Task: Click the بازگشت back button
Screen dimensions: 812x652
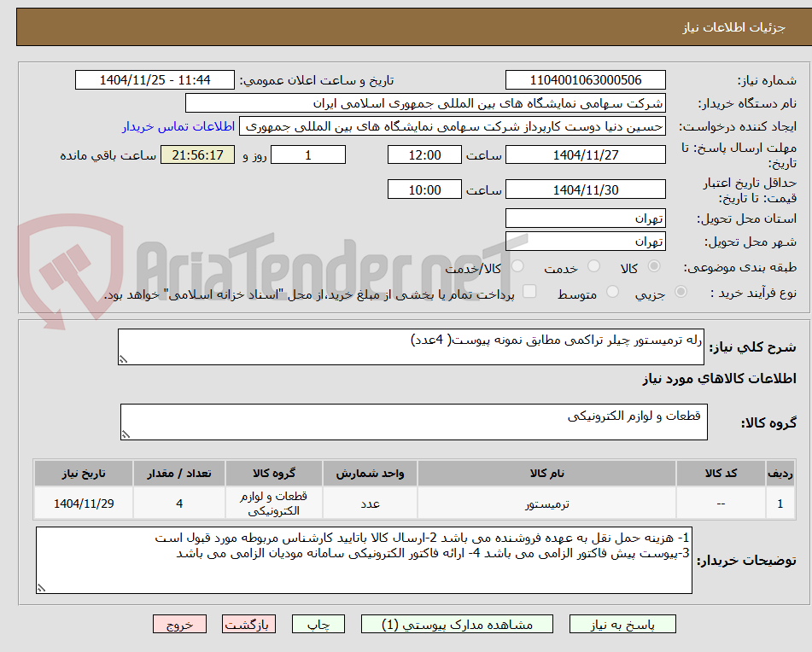Action: [248, 624]
